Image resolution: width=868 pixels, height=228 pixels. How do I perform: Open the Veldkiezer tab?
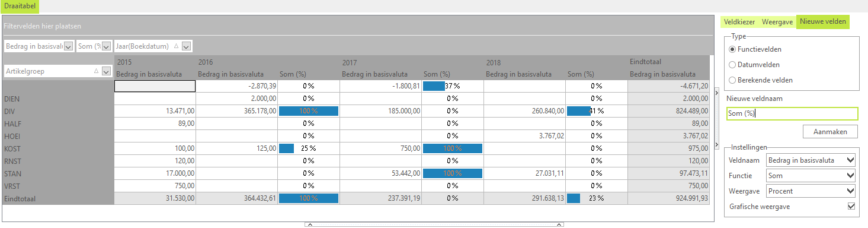pos(739,22)
